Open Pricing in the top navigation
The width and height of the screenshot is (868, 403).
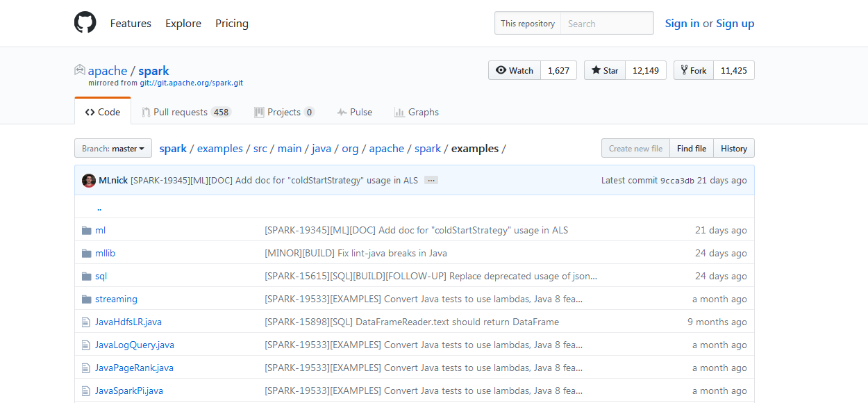(232, 23)
